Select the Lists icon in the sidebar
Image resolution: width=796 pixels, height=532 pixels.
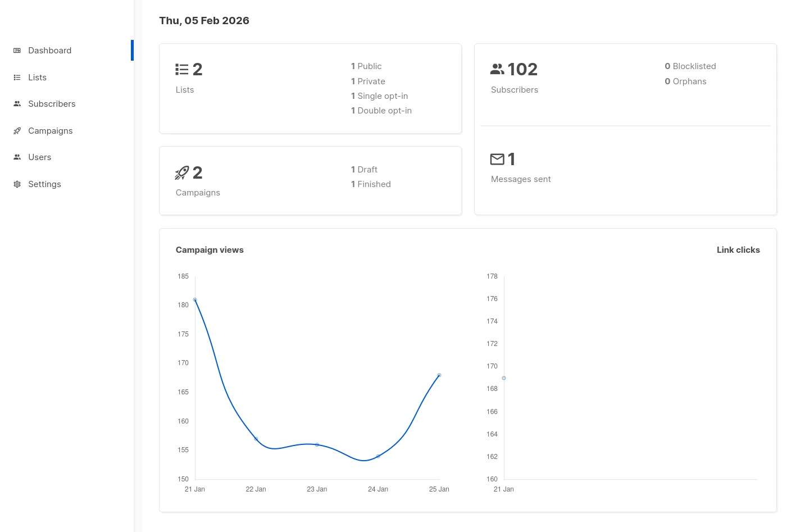pos(17,77)
